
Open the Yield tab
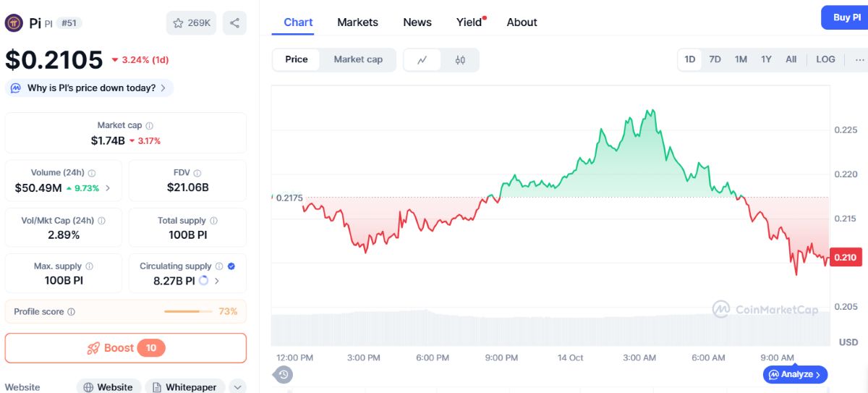coord(471,22)
